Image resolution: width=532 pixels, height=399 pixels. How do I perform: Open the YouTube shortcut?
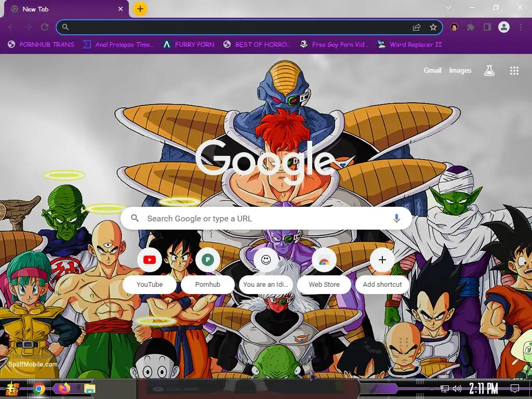pyautogui.click(x=150, y=270)
